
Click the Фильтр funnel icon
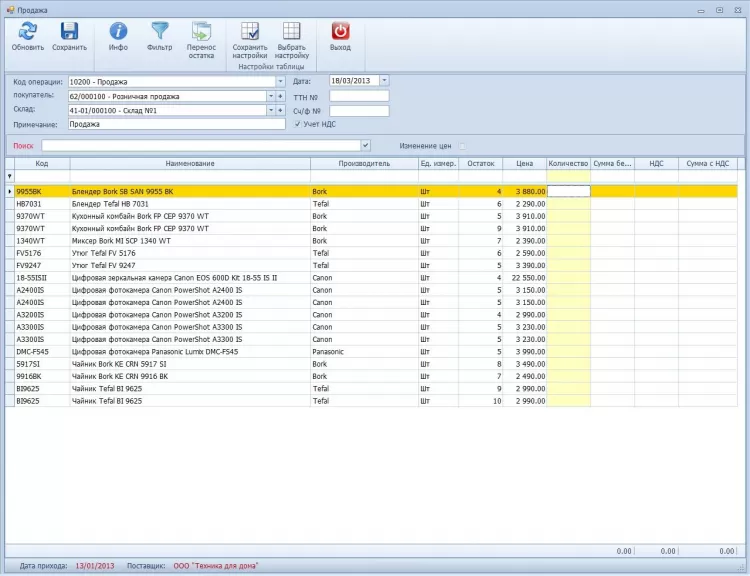pos(159,31)
